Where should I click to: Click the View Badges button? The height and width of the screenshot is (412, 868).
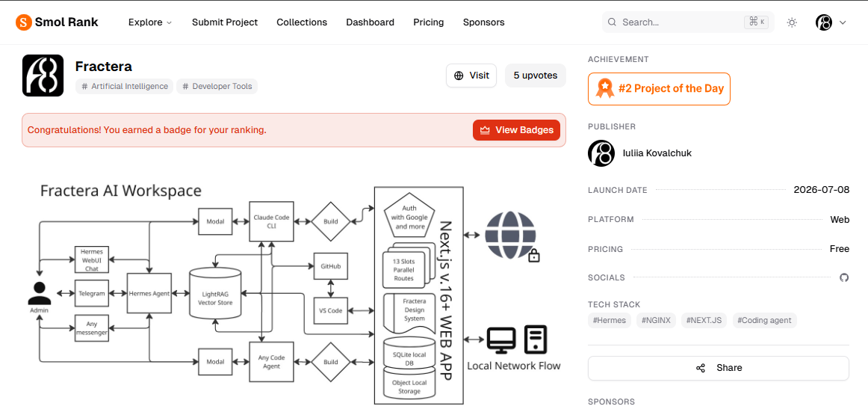pos(516,130)
